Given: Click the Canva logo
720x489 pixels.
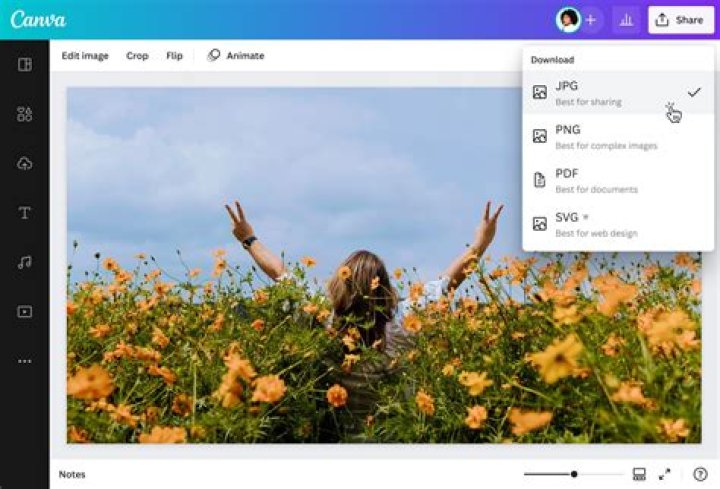Looking at the screenshot, I should coord(38,20).
